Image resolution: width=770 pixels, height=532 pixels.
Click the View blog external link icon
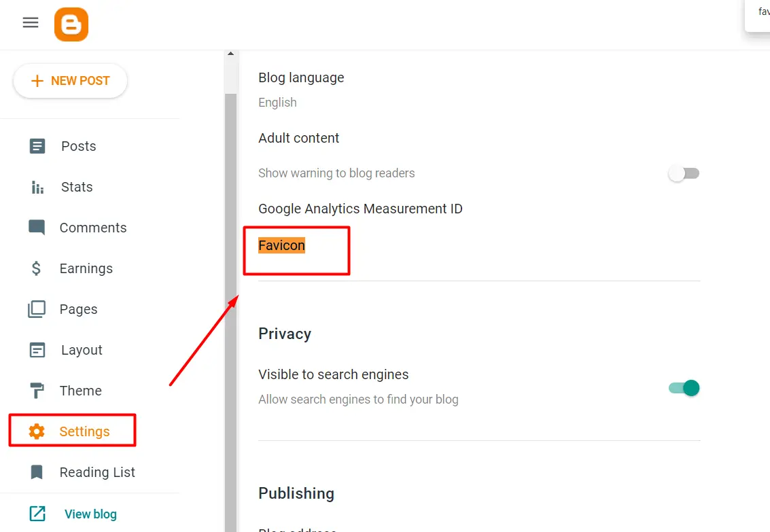coord(37,514)
